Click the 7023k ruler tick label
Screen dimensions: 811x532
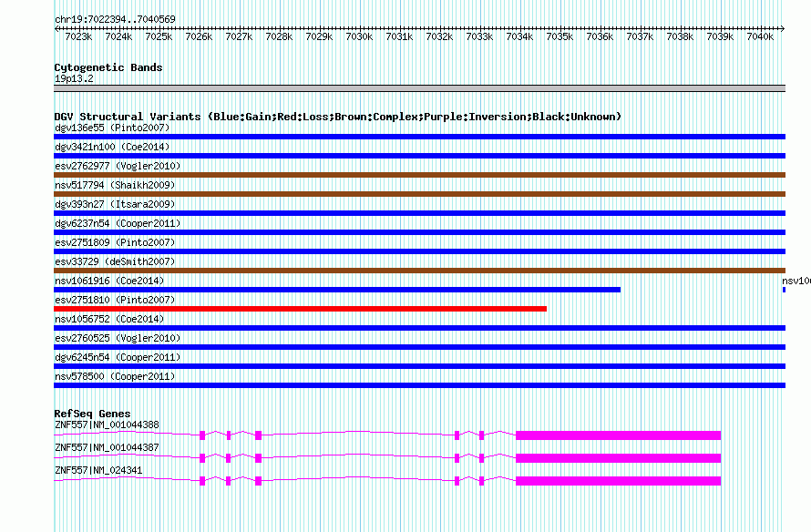coord(78,36)
